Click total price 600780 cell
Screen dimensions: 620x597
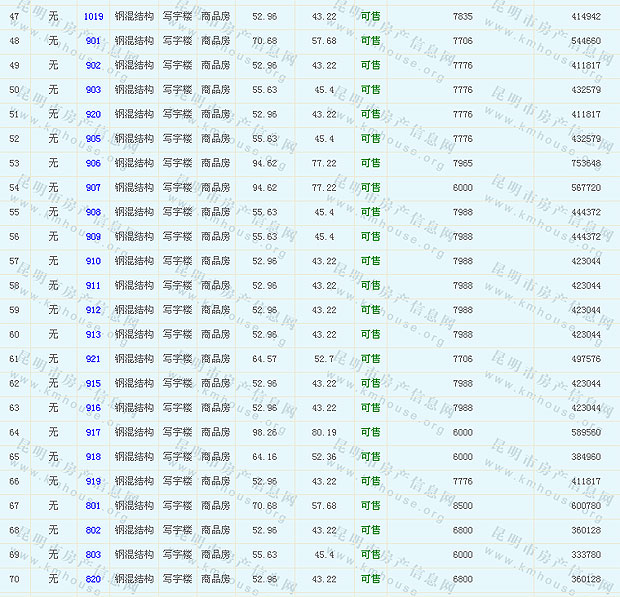586,506
